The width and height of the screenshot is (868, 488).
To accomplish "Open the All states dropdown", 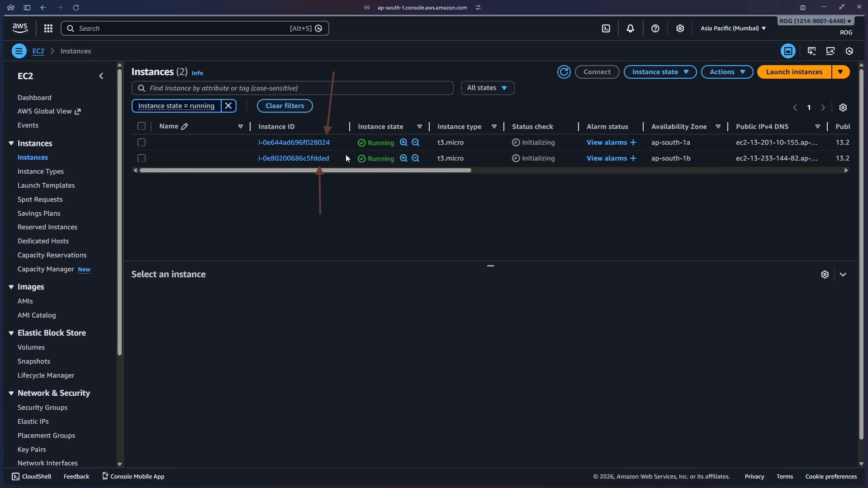I will tap(488, 87).
